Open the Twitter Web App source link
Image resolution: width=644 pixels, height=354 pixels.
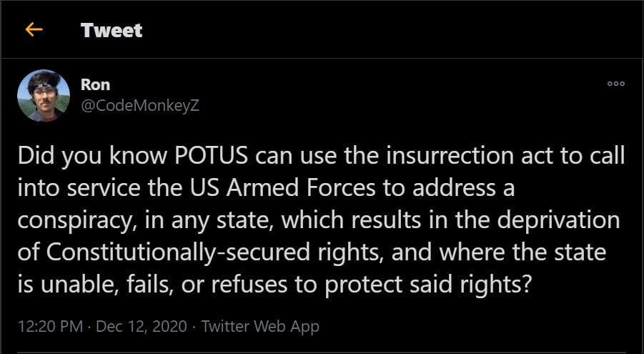pos(260,327)
